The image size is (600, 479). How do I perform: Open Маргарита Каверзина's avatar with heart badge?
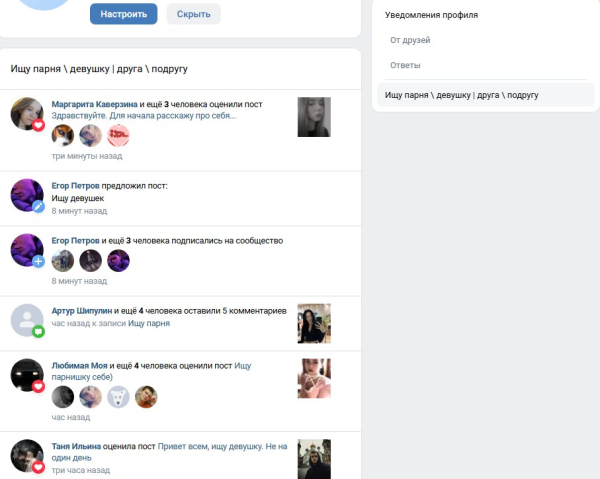(27, 114)
